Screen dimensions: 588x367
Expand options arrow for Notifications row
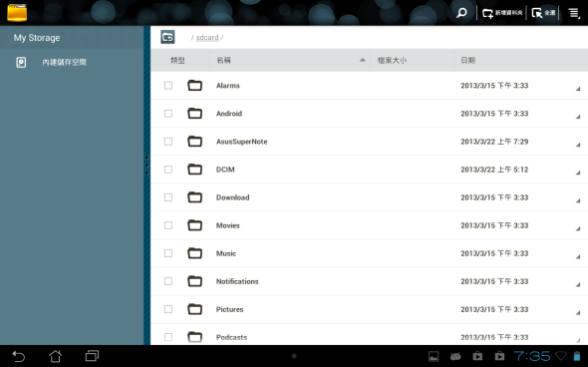(x=578, y=284)
